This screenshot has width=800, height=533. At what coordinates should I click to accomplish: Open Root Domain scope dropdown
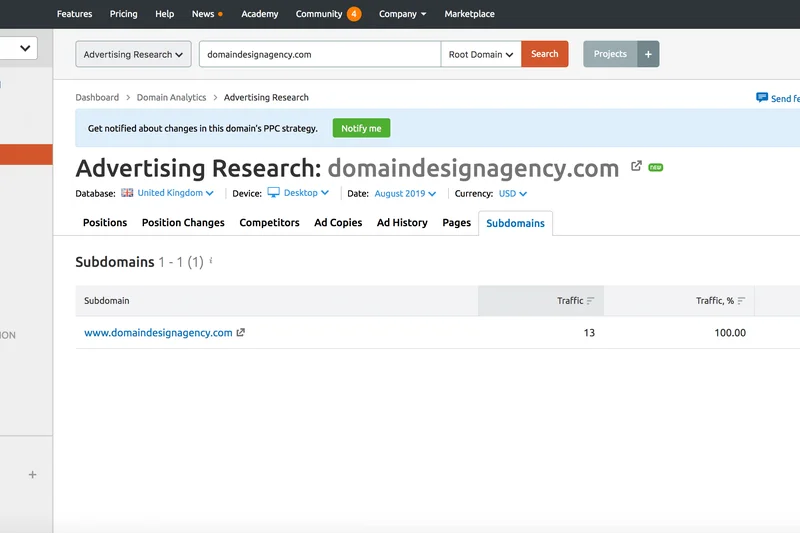[x=481, y=54]
